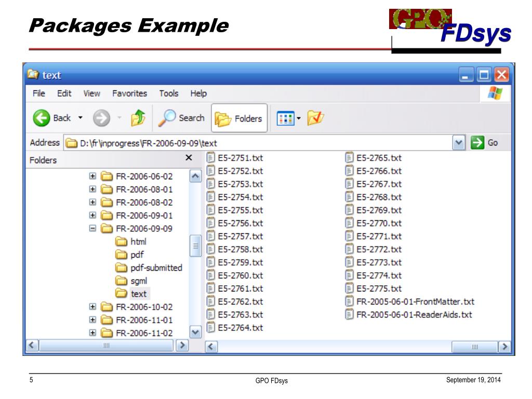Open the View menu
Viewport: 532px width, 399px height.
[x=91, y=94]
